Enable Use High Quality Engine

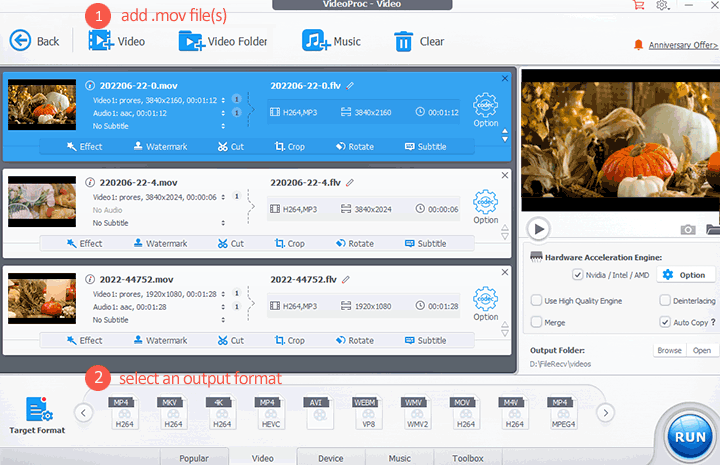tap(536, 301)
